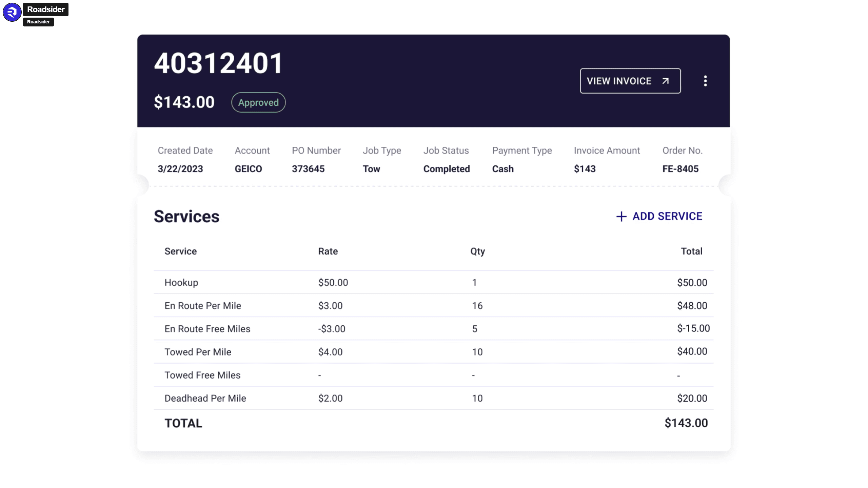Click the Approved status badge
868x488 pixels.
click(258, 102)
